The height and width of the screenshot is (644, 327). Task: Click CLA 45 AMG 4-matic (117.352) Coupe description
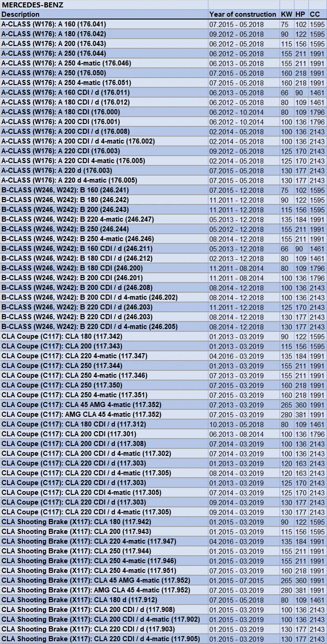(104, 405)
